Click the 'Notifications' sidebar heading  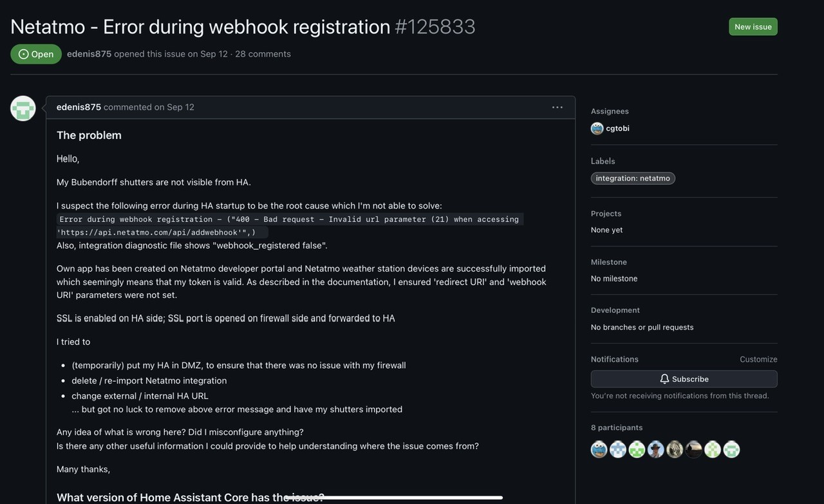click(615, 359)
